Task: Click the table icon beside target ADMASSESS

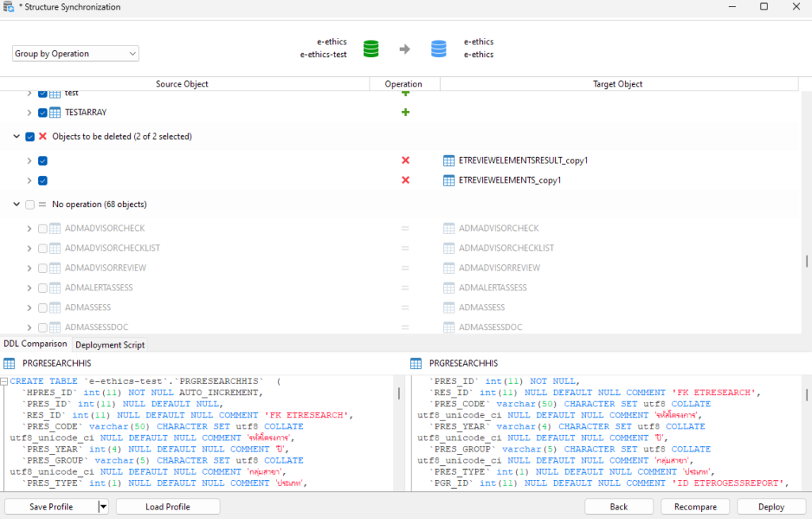Action: (x=450, y=307)
